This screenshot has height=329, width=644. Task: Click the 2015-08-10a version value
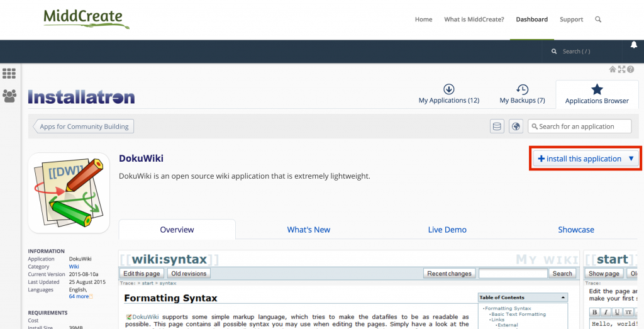click(x=84, y=274)
